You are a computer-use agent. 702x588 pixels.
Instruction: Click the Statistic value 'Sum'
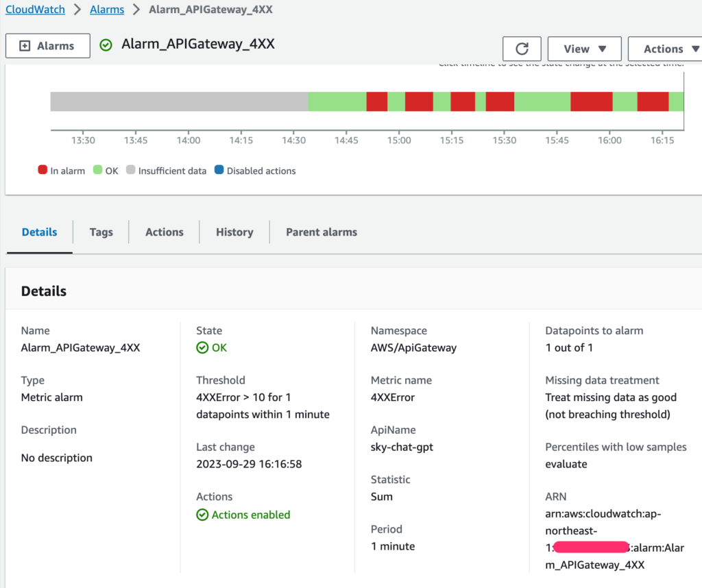(382, 497)
